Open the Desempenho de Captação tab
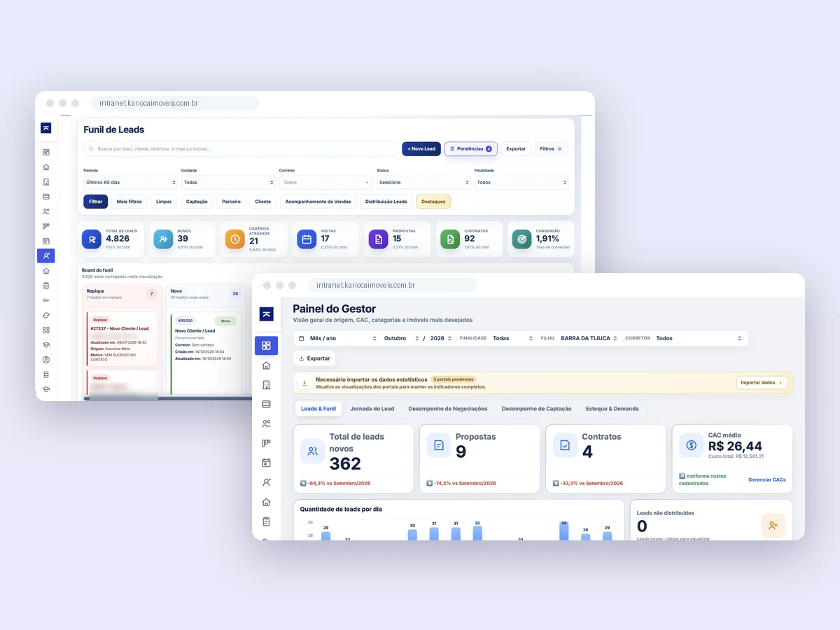The height and width of the screenshot is (630, 840). (536, 409)
